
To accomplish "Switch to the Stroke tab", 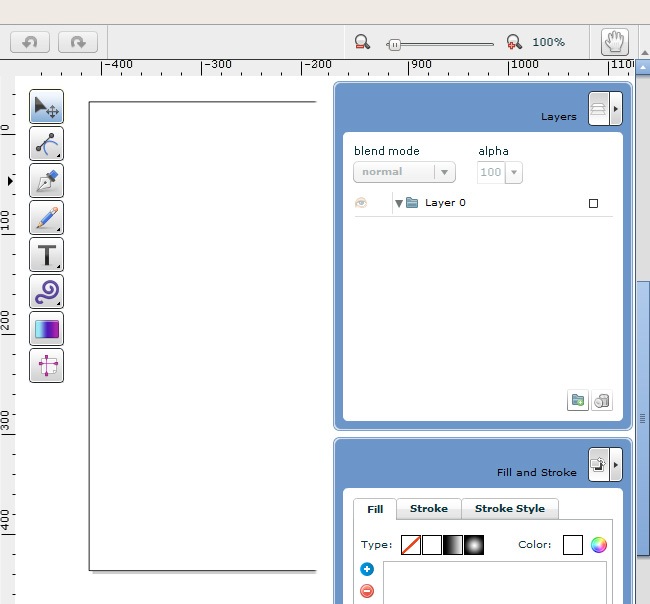I will tap(428, 509).
